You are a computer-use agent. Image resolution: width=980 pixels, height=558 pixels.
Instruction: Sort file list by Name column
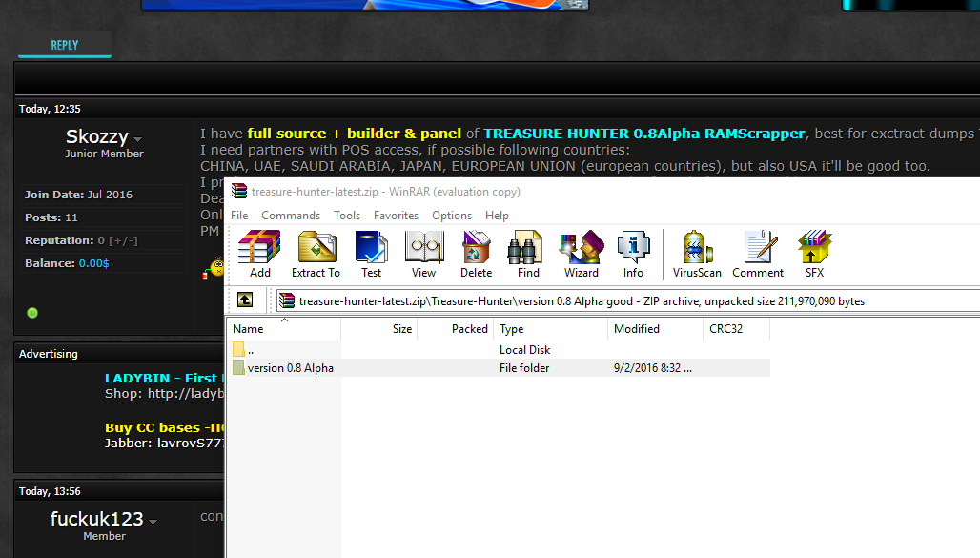pos(284,328)
